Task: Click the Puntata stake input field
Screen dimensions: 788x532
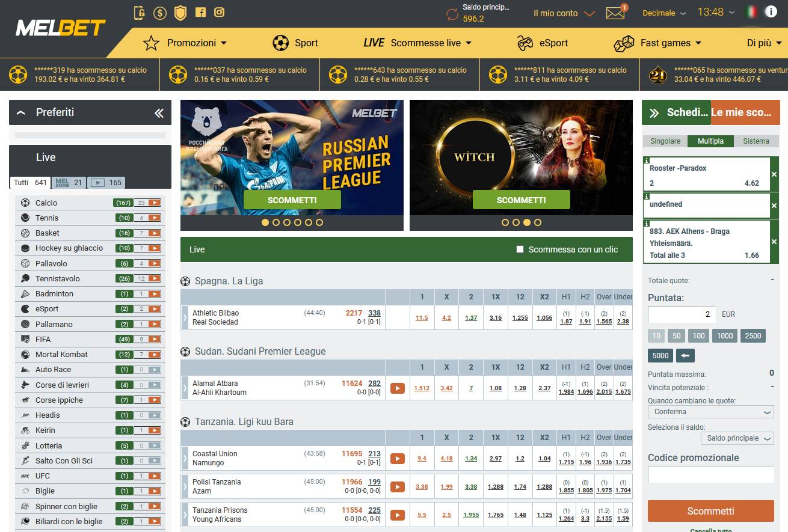Action: click(683, 314)
